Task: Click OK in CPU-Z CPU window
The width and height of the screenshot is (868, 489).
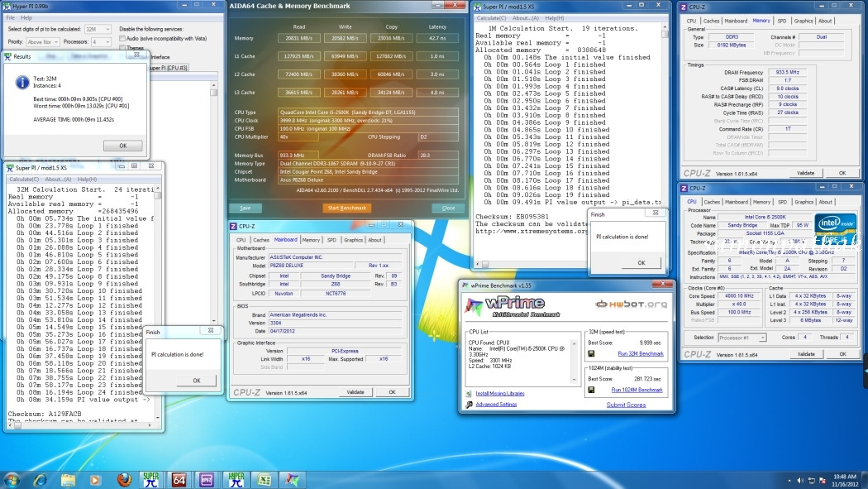Action: (x=842, y=354)
